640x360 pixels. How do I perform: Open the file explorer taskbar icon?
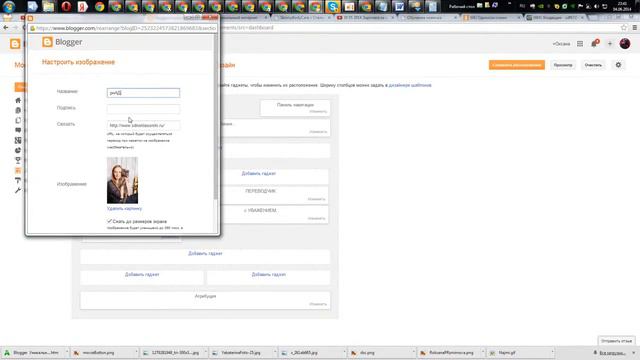coord(49,7)
